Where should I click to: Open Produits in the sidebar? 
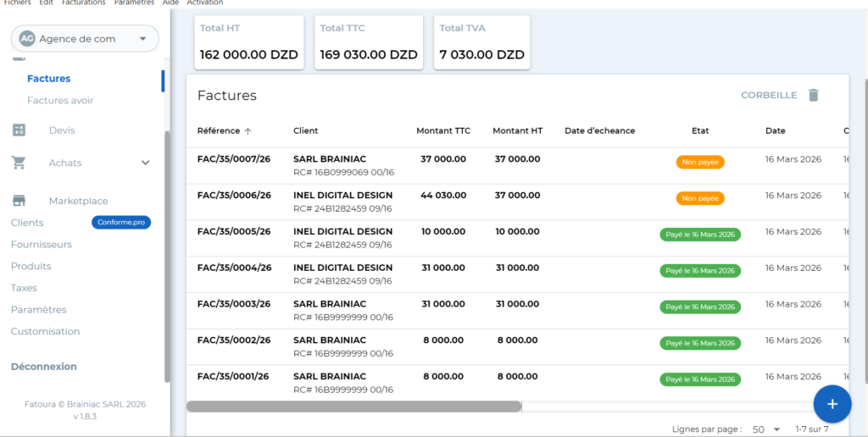[31, 266]
